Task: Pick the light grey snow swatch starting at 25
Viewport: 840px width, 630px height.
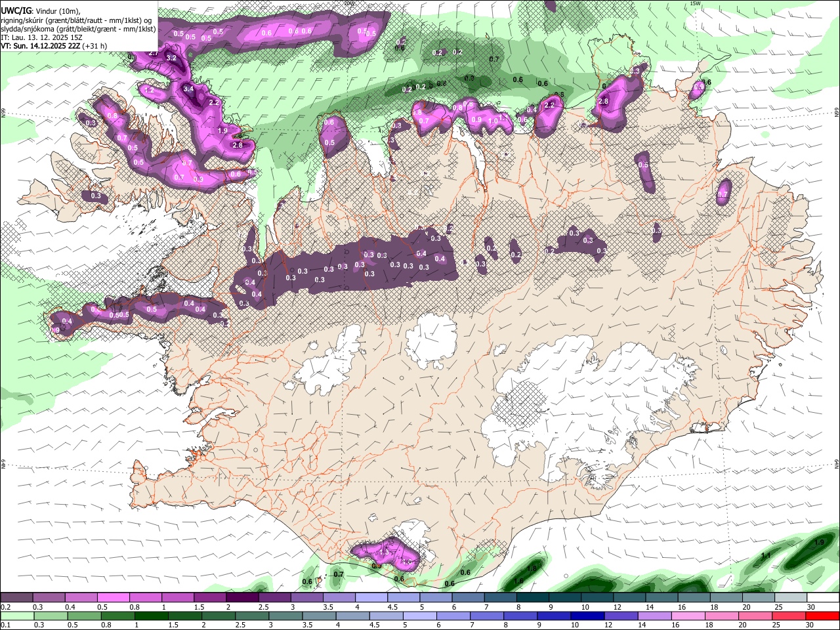Action: (789, 598)
